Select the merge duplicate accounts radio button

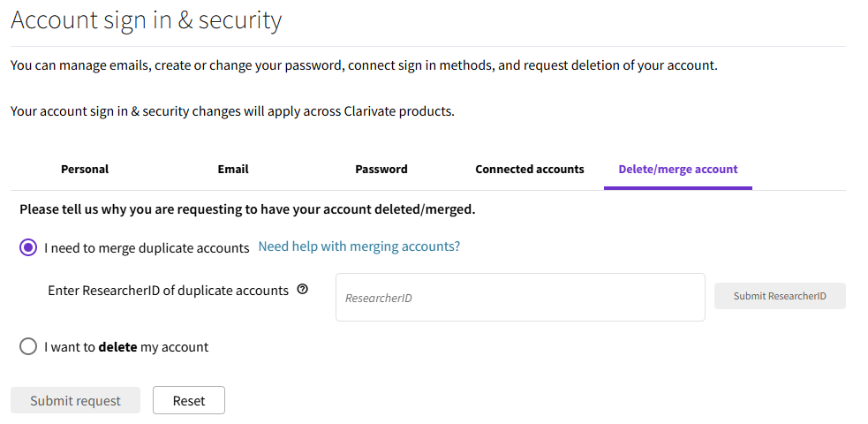click(x=28, y=247)
